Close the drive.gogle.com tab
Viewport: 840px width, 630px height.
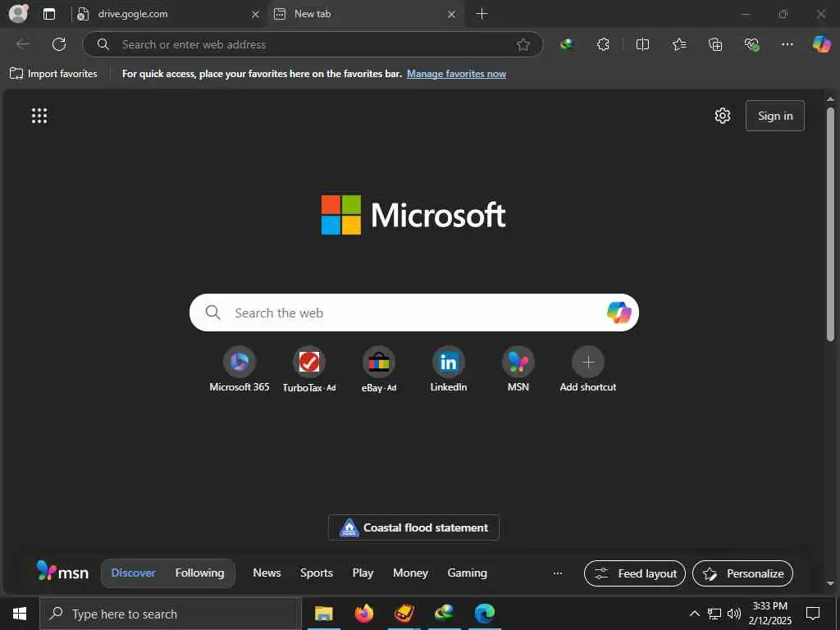point(256,15)
